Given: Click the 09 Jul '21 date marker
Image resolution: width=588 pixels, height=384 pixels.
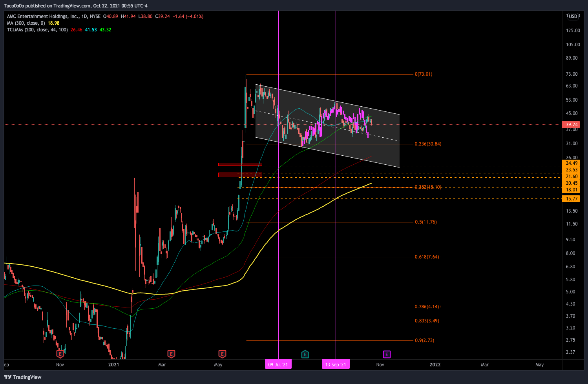Looking at the screenshot, I should coord(278,365).
